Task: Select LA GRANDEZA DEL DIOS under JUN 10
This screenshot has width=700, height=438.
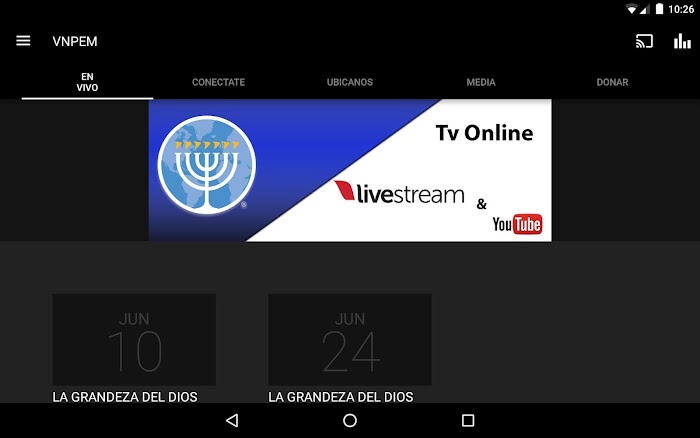Action: tap(125, 397)
